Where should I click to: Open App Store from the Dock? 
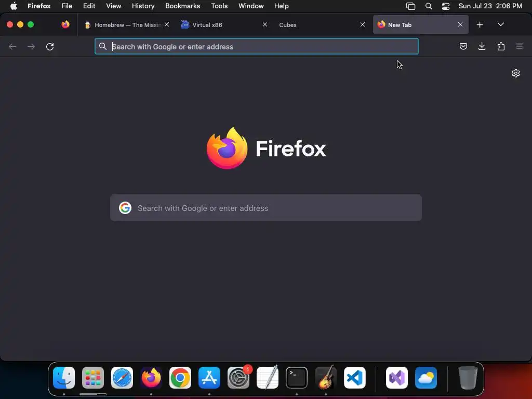pyautogui.click(x=209, y=378)
